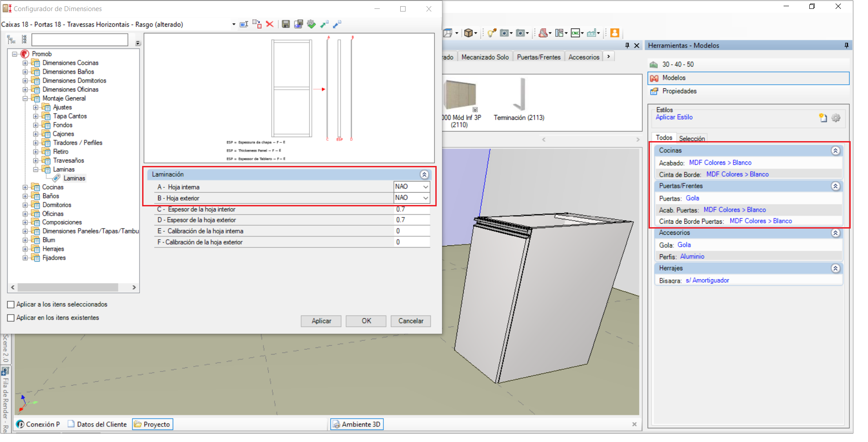Click the light bulb edit icon
The image size is (868, 442).
point(491,33)
